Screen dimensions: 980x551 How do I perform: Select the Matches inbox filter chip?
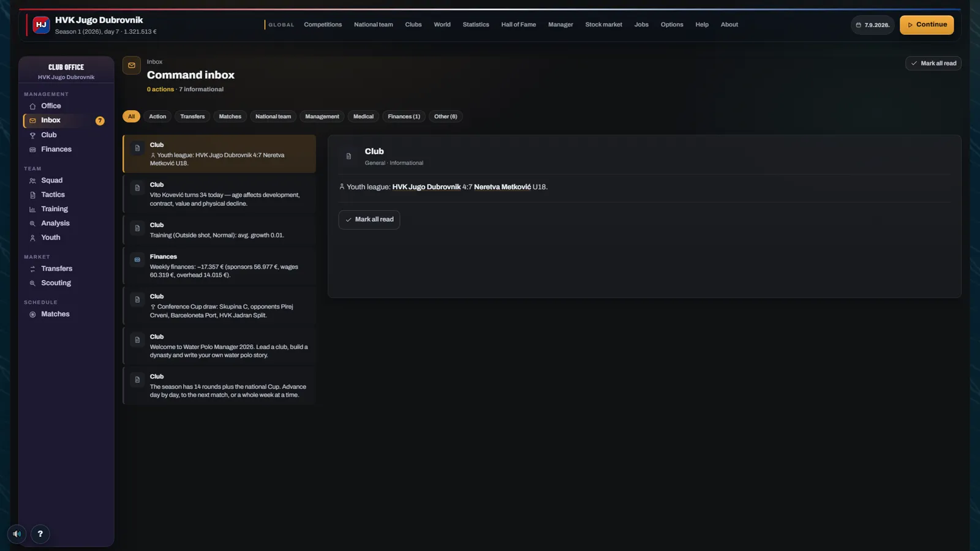pyautogui.click(x=230, y=116)
